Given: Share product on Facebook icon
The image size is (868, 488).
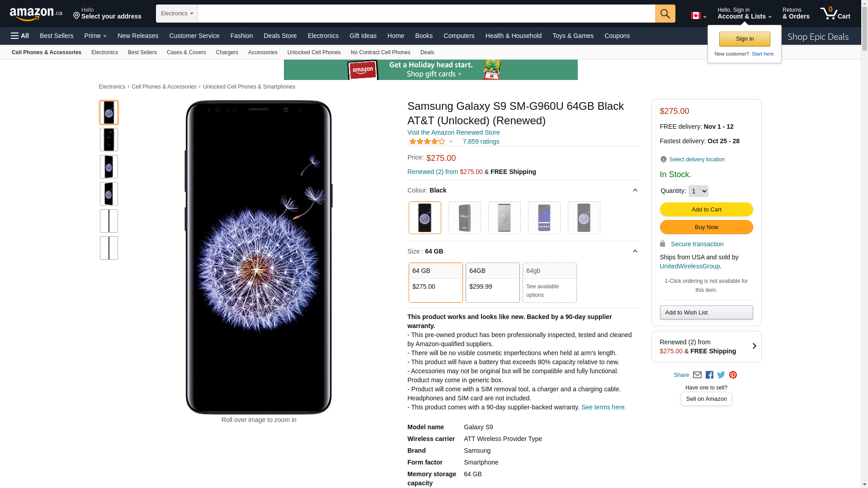Looking at the screenshot, I should point(709,375).
